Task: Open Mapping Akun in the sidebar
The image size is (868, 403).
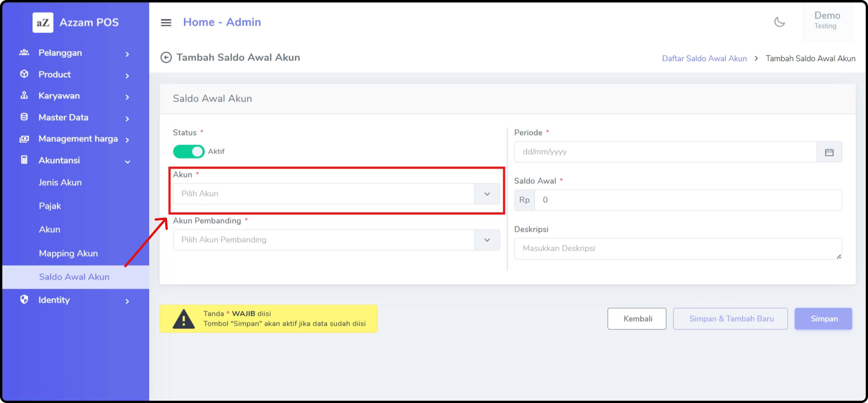Action: click(x=68, y=253)
